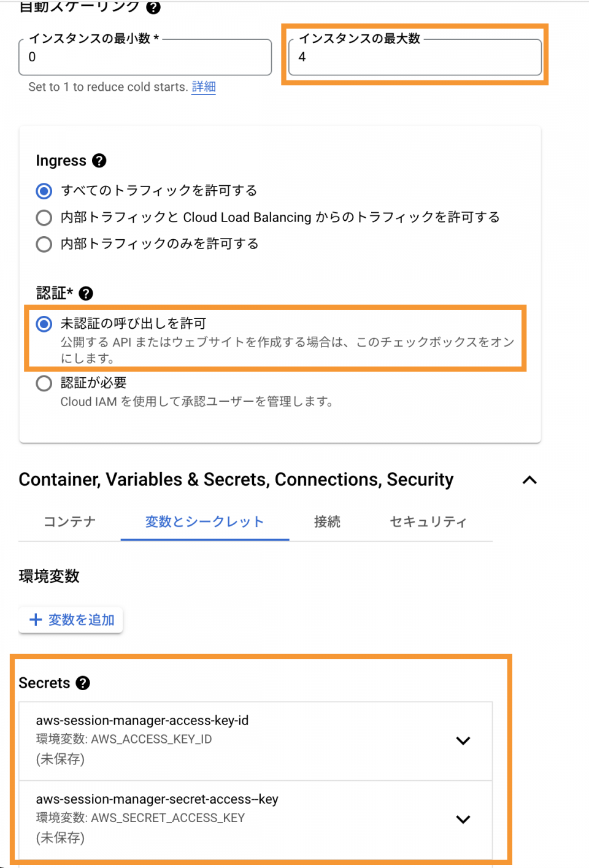Select すべてのトラフィックを許可する radio option
Viewport: 589px width, 868px height.
pyautogui.click(x=44, y=191)
